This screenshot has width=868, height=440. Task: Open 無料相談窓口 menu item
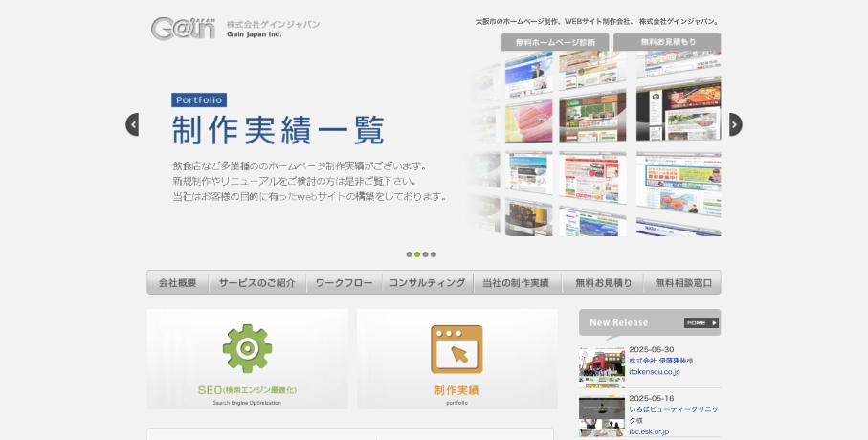(x=683, y=283)
